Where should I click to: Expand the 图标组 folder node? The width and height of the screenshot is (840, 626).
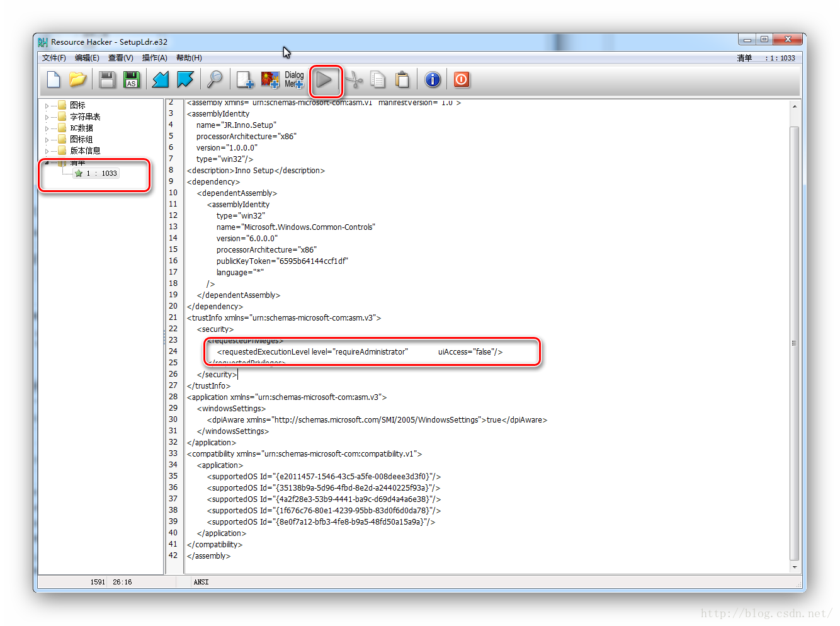[x=47, y=140]
